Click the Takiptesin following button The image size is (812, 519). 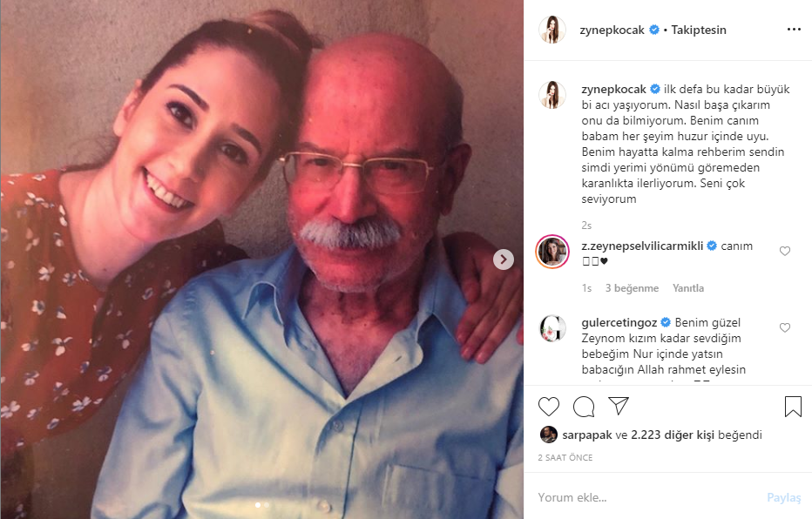tap(698, 30)
